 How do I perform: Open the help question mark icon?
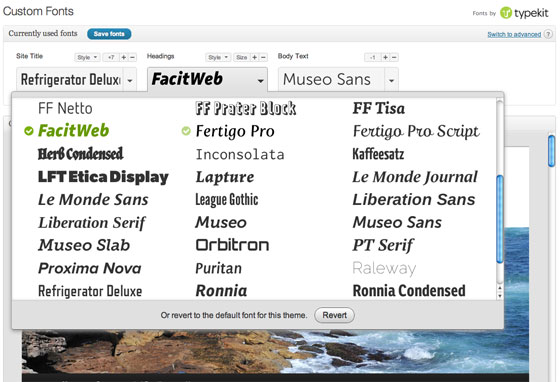point(548,34)
